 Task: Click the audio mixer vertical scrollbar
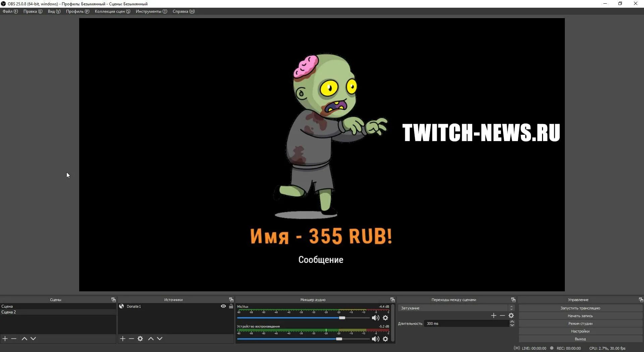(x=393, y=323)
